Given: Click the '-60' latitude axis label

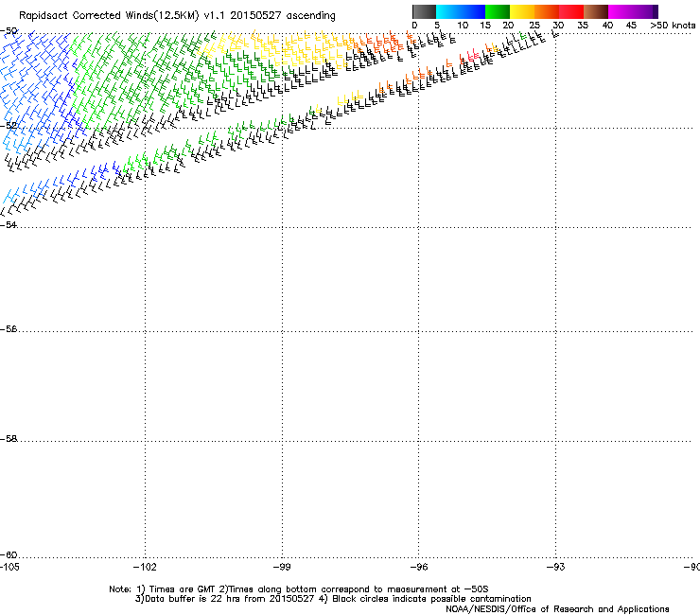Looking at the screenshot, I should click(9, 555).
